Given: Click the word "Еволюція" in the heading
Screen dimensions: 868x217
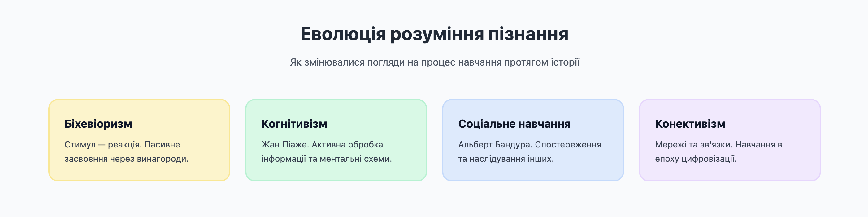Looking at the screenshot, I should pyautogui.click(x=343, y=34).
